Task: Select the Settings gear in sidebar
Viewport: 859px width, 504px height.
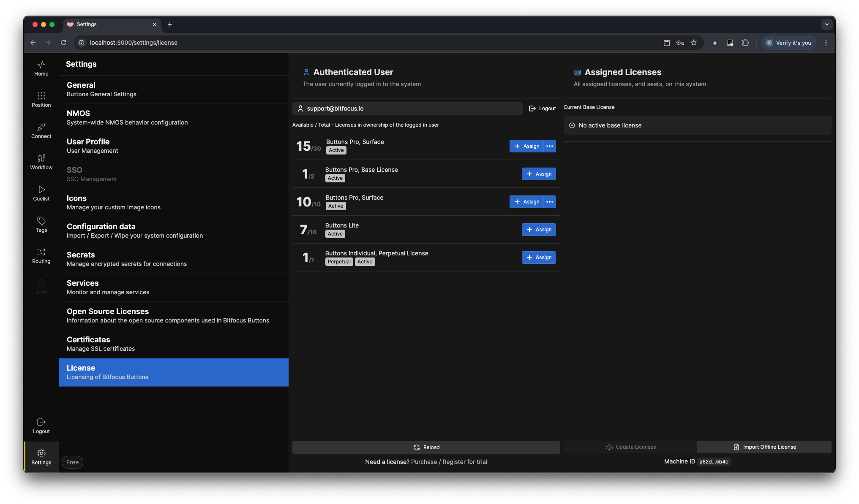Action: pyautogui.click(x=41, y=457)
